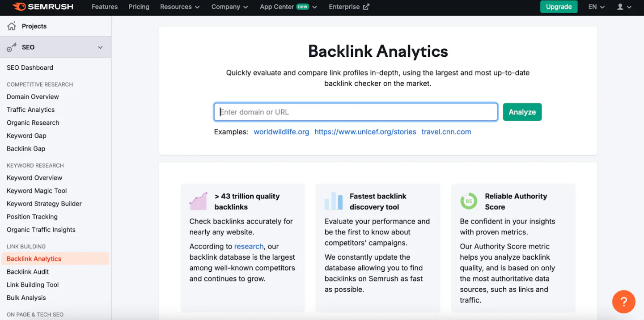Viewport: 644px width, 320px height.
Task: Open Position Tracking tool
Action: [x=32, y=216]
